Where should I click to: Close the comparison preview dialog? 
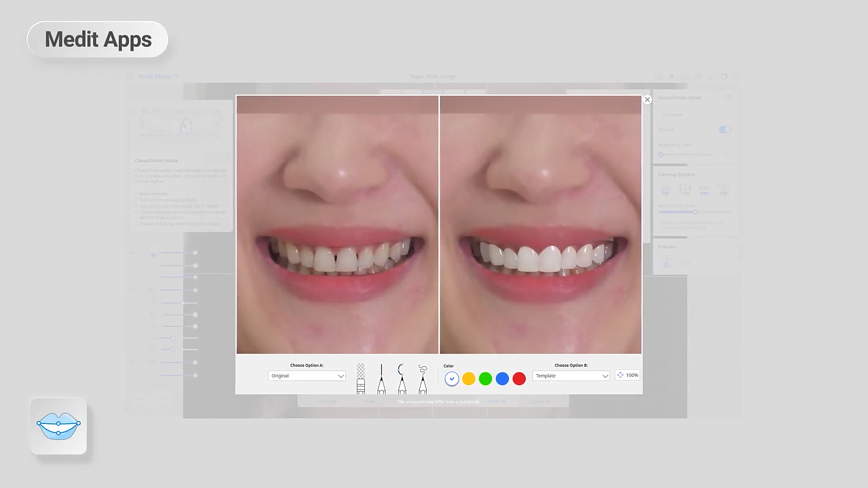tap(647, 100)
